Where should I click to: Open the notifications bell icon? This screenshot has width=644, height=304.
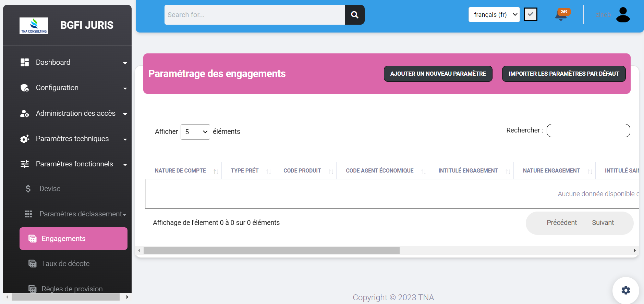[x=561, y=15]
